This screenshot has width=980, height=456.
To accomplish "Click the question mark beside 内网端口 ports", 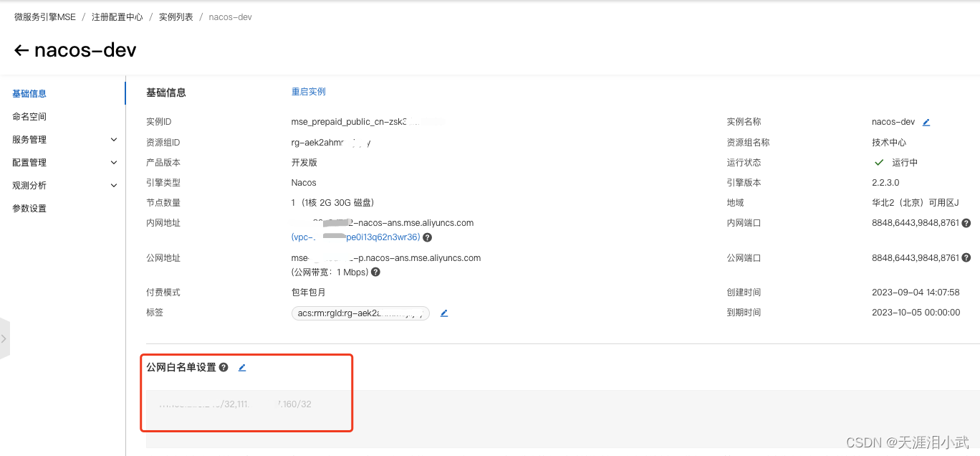I will coord(966,222).
